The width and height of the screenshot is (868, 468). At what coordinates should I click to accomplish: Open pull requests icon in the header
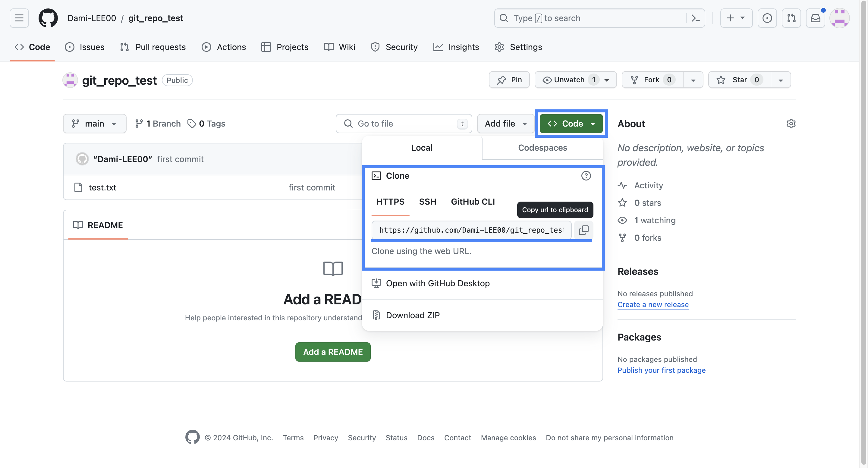791,18
